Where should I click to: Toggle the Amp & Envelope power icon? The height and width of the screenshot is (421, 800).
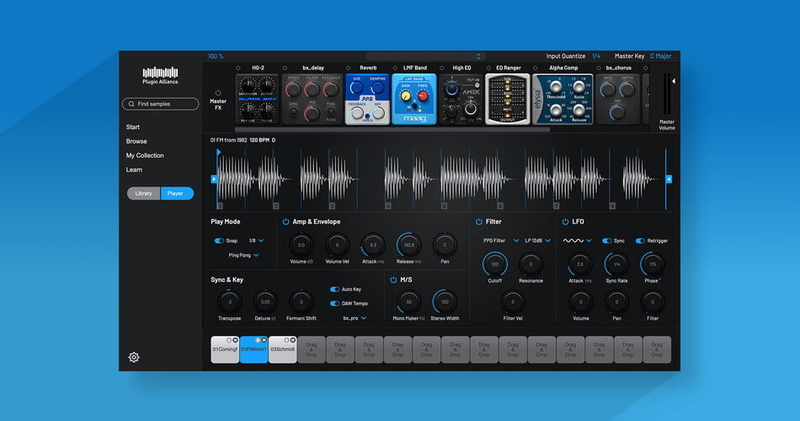pos(286,221)
